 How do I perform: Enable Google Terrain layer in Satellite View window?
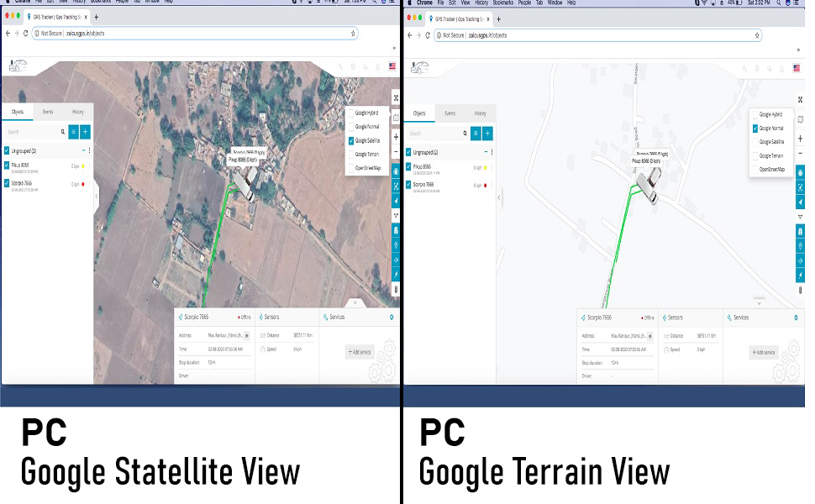pos(351,155)
